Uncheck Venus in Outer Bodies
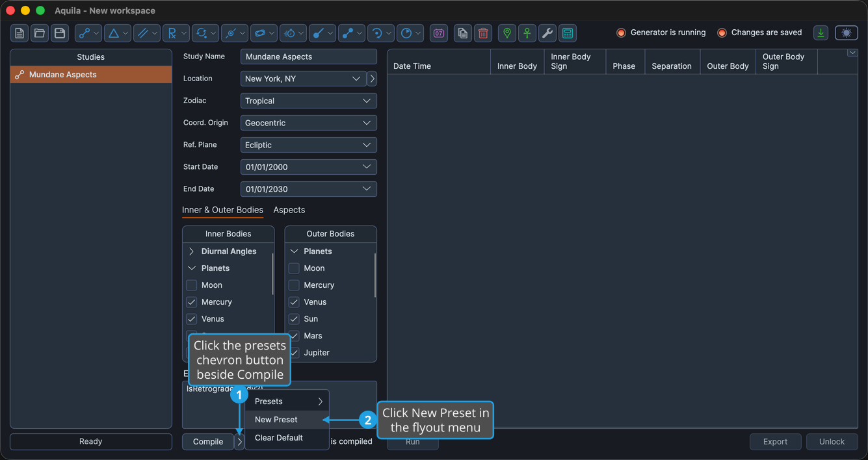Screen dimensions: 868x460 294,302
